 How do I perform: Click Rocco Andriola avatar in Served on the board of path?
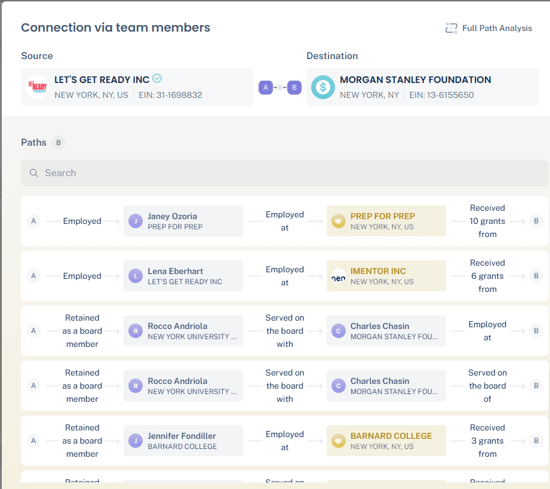coord(135,386)
